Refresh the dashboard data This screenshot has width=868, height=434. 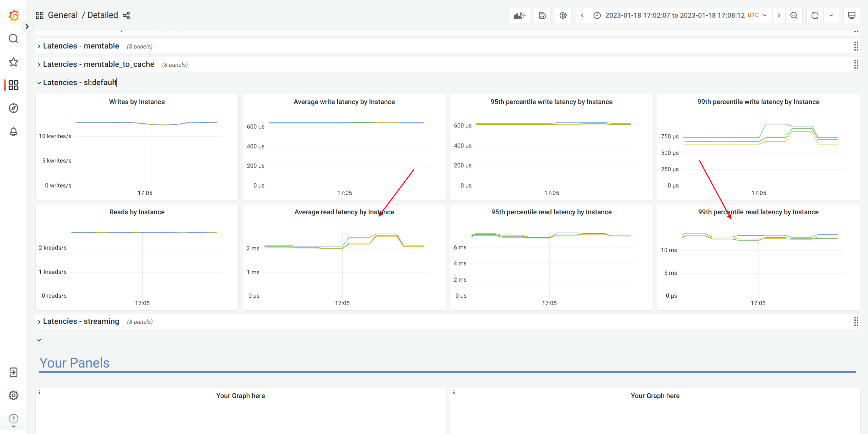[815, 15]
